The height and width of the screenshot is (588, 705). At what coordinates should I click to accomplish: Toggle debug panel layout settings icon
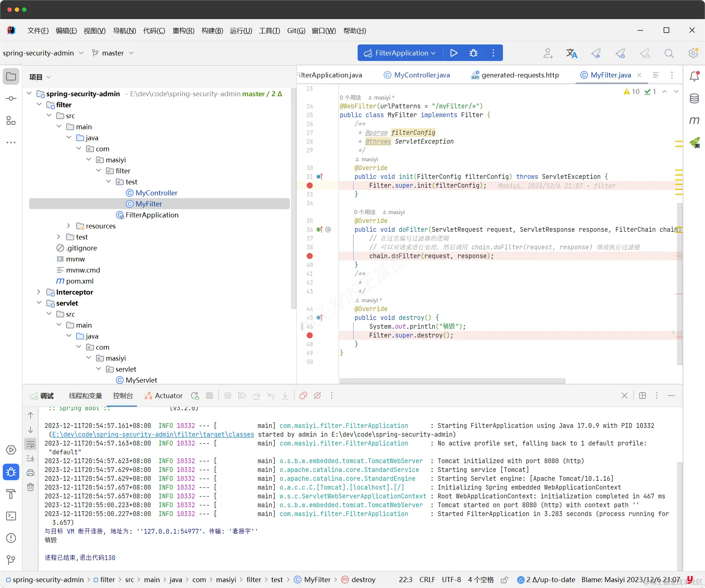pyautogui.click(x=643, y=396)
